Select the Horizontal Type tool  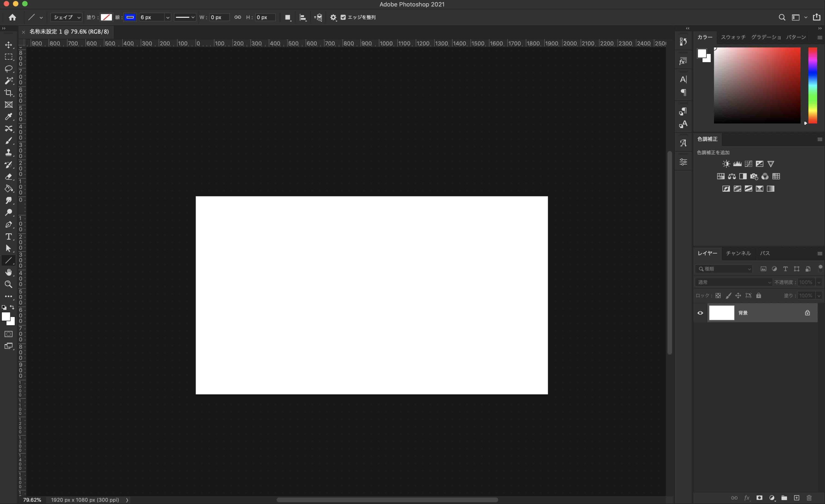(9, 237)
